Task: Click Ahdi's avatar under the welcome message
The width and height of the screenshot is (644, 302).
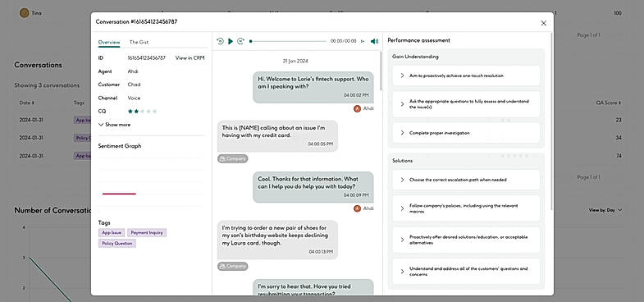Action: click(357, 108)
